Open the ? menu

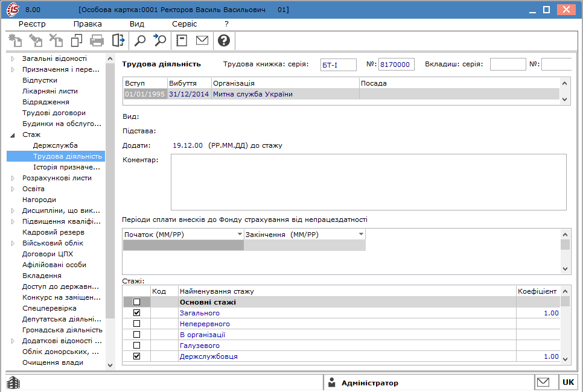[226, 24]
